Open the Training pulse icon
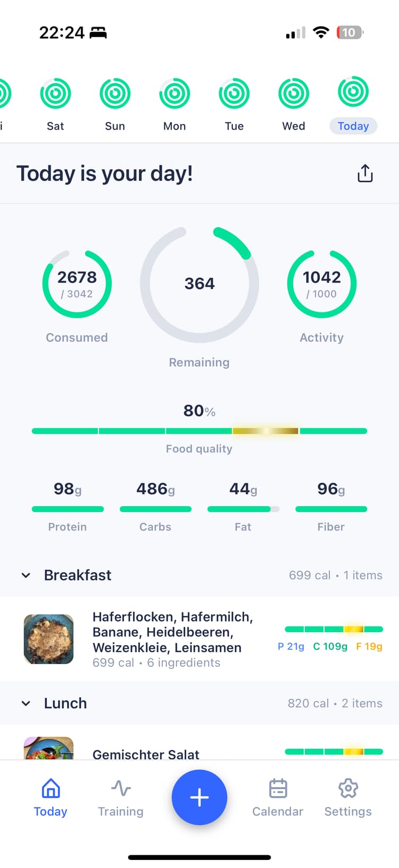This screenshot has width=399, height=868. point(121,788)
